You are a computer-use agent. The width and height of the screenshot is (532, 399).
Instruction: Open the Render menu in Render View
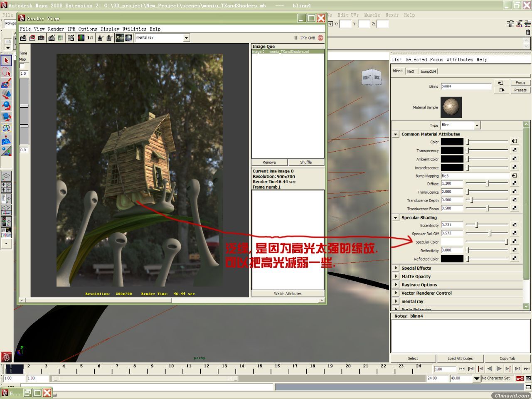[x=56, y=29]
